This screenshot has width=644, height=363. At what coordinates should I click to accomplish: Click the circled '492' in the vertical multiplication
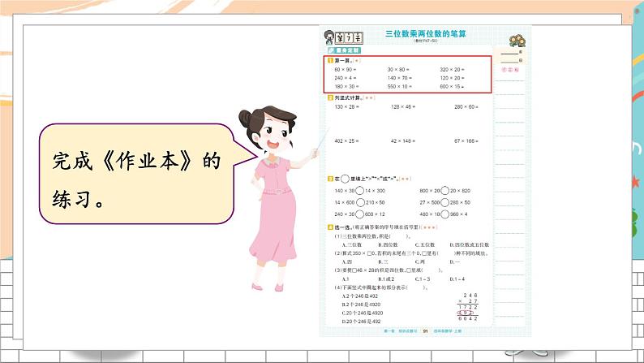tap(465, 313)
